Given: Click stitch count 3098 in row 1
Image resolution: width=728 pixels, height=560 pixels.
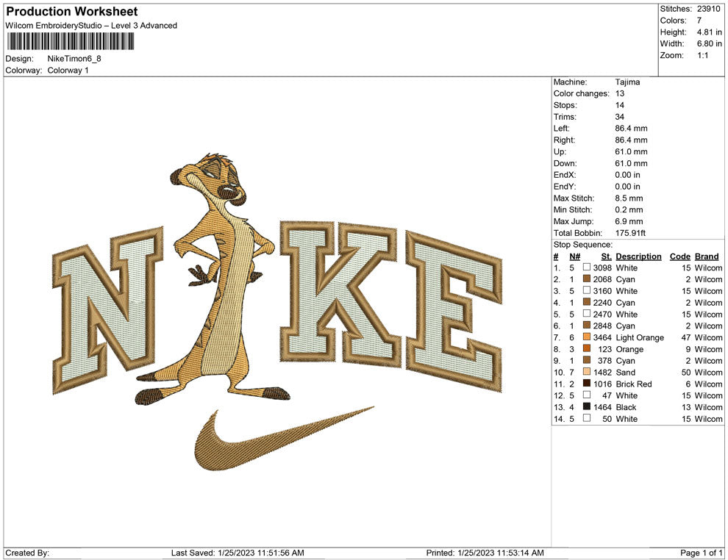Looking at the screenshot, I should pos(602,268).
